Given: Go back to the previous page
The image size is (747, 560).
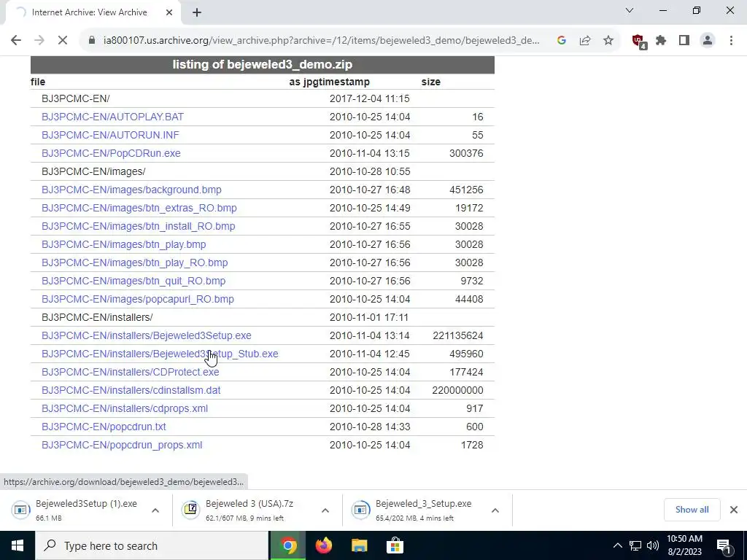Looking at the screenshot, I should click(16, 41).
